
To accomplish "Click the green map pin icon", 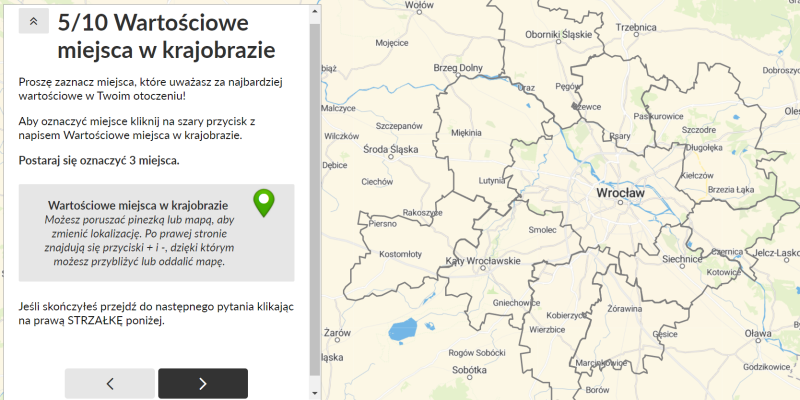I will 264,203.
